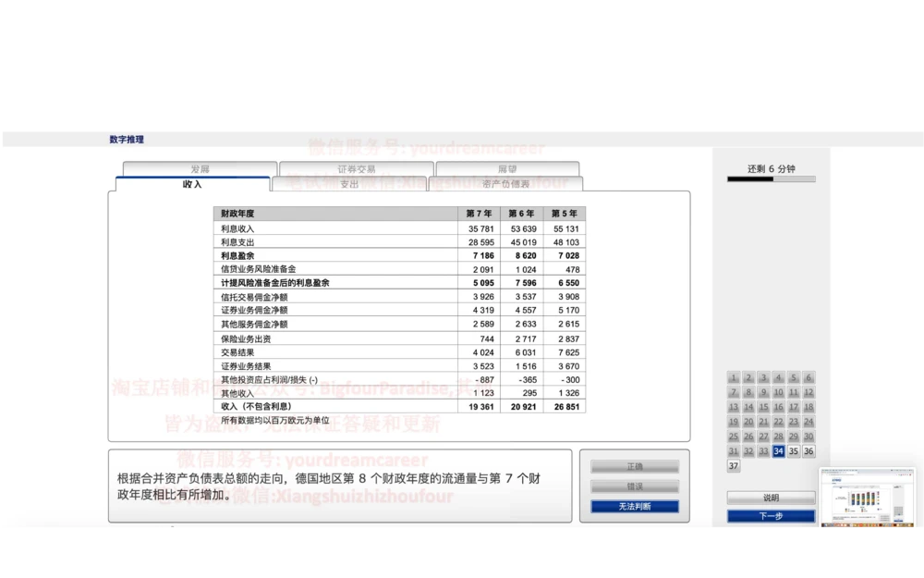The width and height of the screenshot is (924, 578).
Task: Switch to the 展望 tab
Action: point(506,169)
